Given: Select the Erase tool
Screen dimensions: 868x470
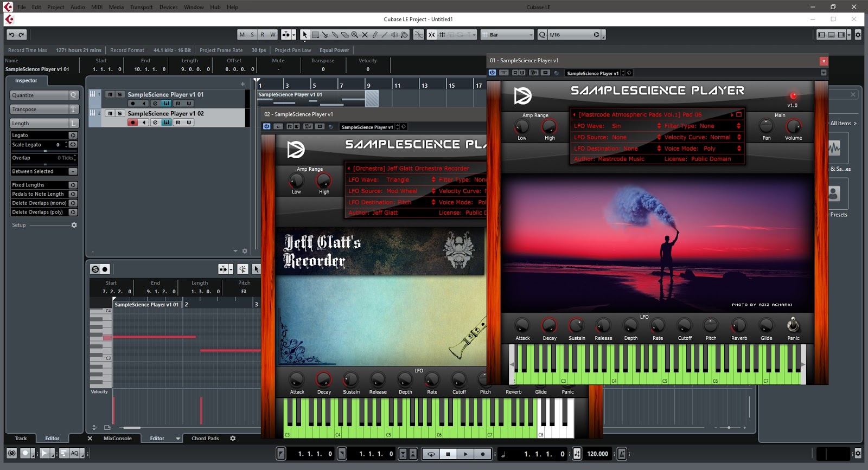Looking at the screenshot, I should 344,35.
